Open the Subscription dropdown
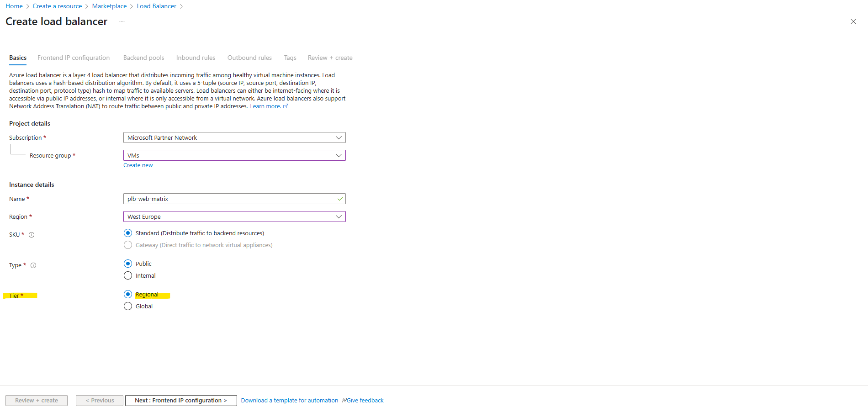This screenshot has height=412, width=868. pos(234,137)
